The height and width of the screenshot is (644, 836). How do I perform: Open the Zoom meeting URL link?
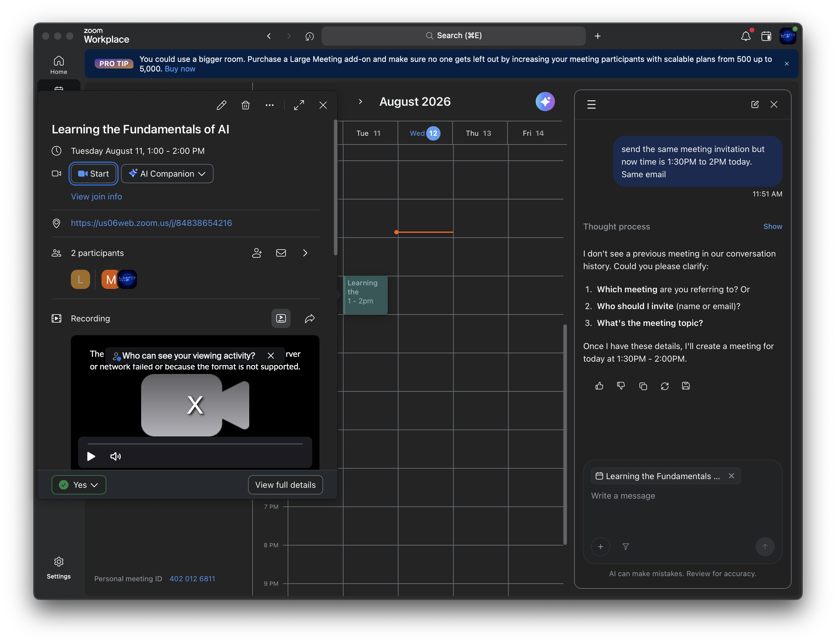pyautogui.click(x=152, y=223)
